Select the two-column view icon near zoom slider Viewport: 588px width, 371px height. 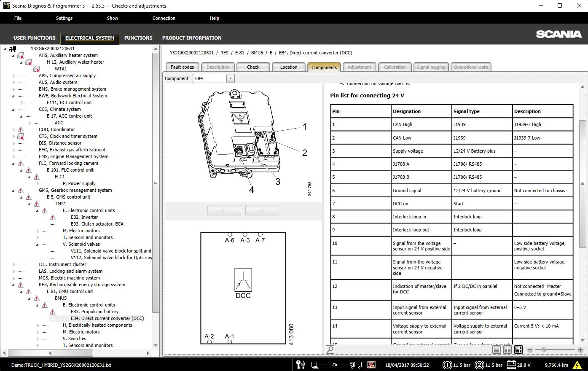[x=507, y=349]
